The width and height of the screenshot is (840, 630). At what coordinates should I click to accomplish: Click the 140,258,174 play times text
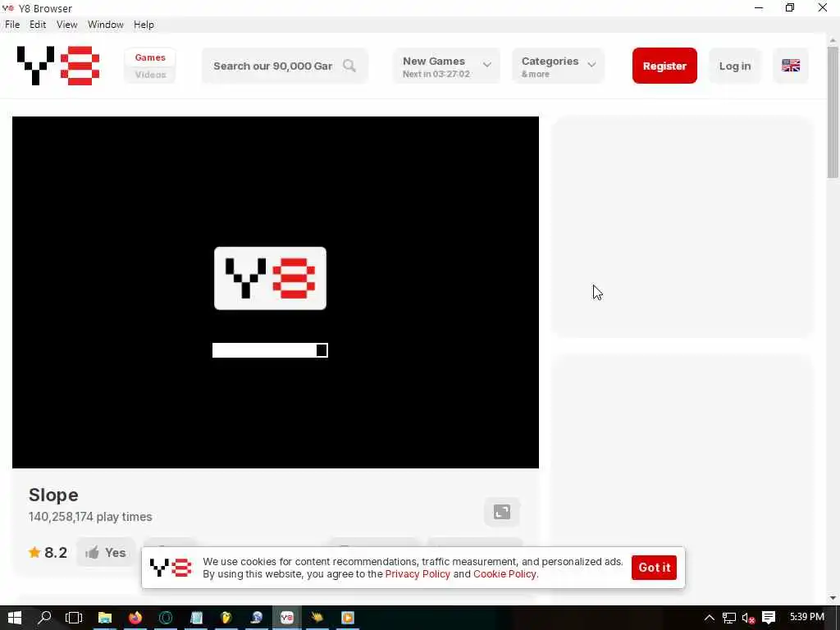pos(90,517)
